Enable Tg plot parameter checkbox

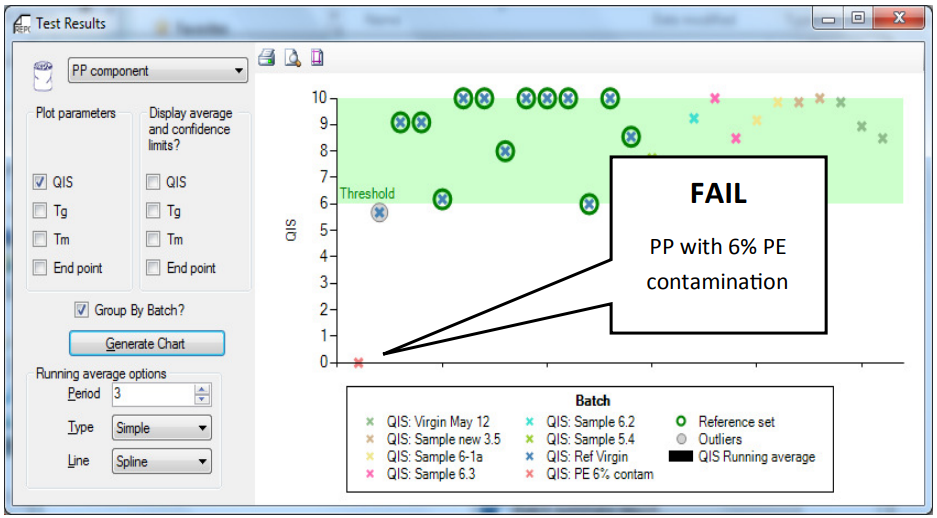(40, 211)
